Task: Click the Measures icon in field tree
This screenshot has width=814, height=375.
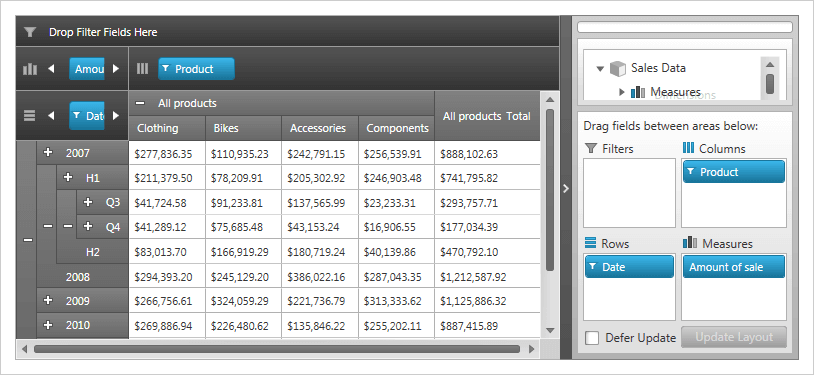Action: pos(638,92)
